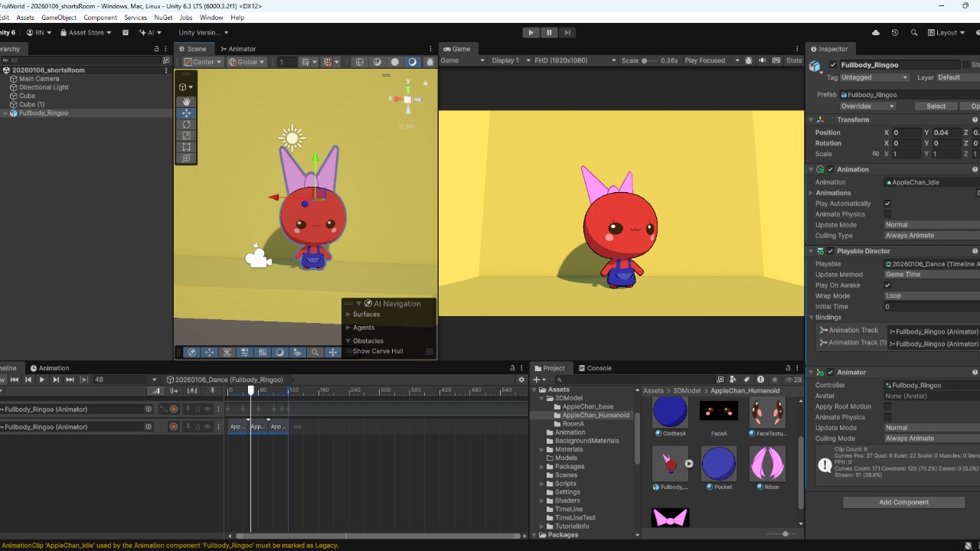Toggle the Animate Physics checkbox under Animation
Screen dimensions: 980x551
887,214
